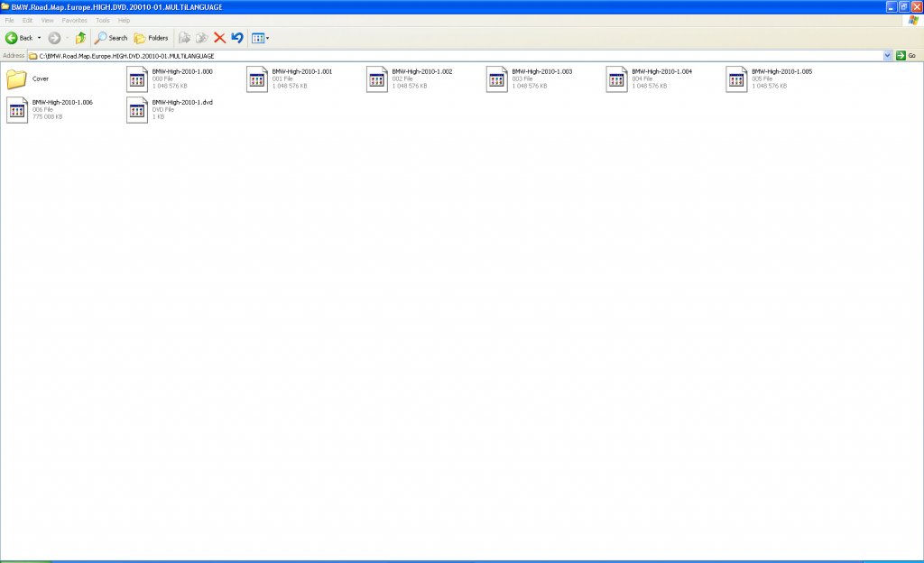
Task: Open the Search pane
Action: [111, 38]
